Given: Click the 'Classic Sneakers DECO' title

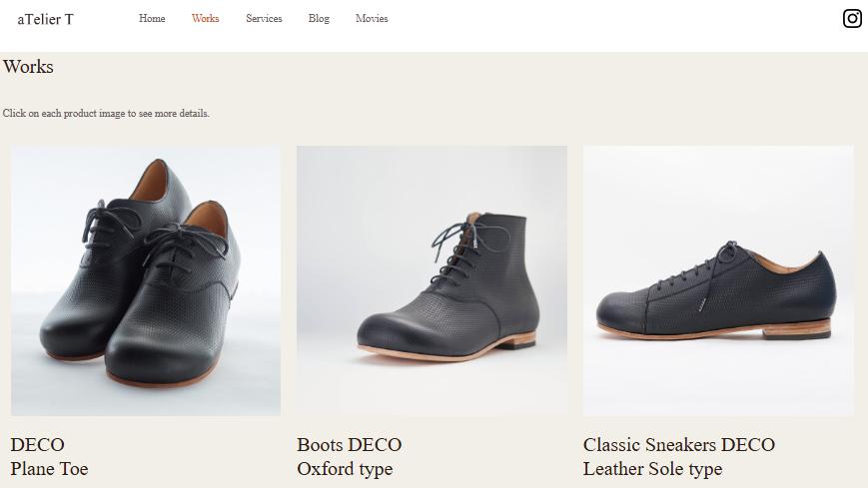Looking at the screenshot, I should (x=679, y=445).
